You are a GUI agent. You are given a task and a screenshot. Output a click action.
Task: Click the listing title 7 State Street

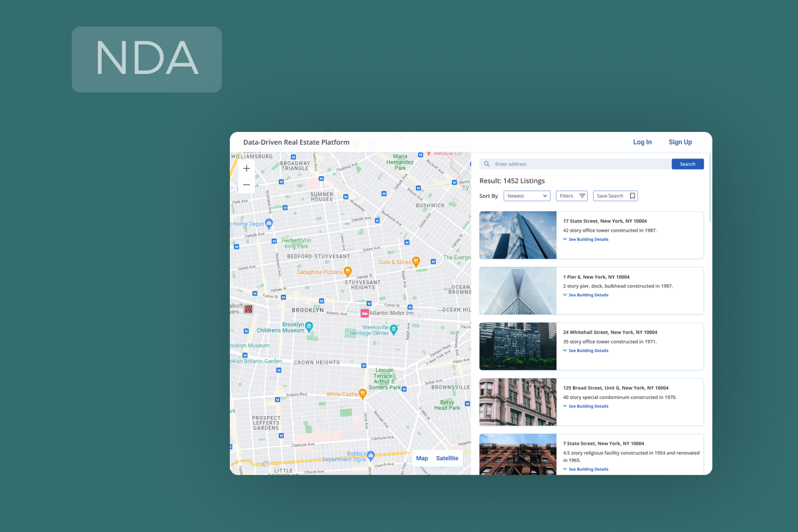click(604, 443)
